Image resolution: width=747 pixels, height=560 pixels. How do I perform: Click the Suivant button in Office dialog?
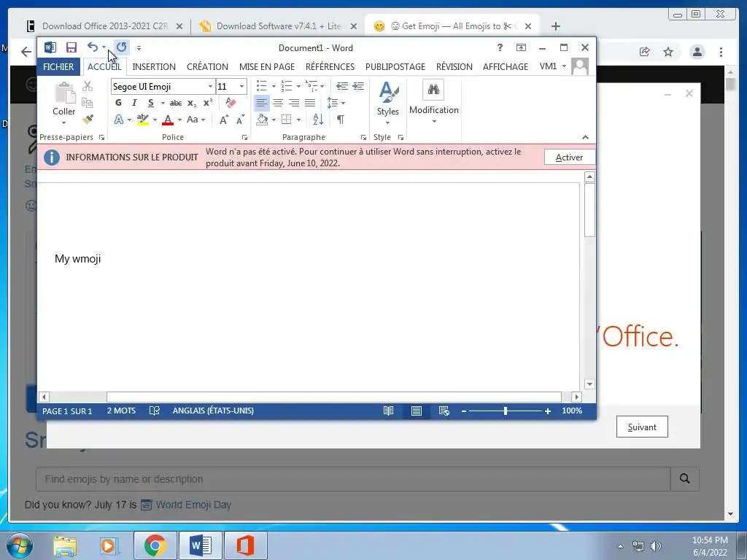pyautogui.click(x=642, y=427)
